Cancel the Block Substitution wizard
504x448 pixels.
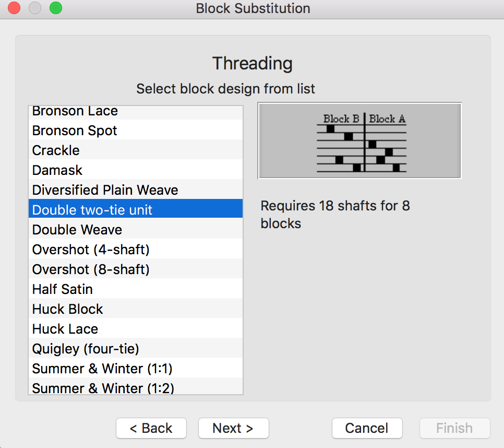pos(367,428)
